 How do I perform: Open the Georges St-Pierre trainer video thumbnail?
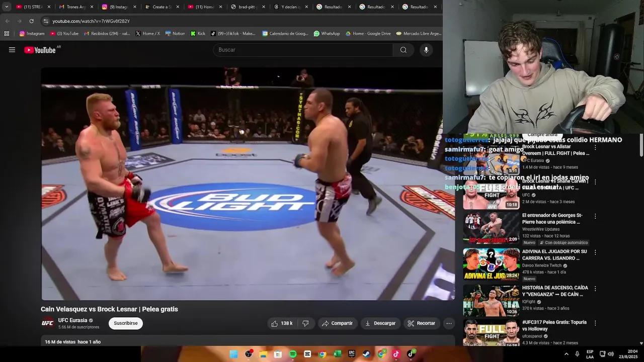pyautogui.click(x=491, y=228)
